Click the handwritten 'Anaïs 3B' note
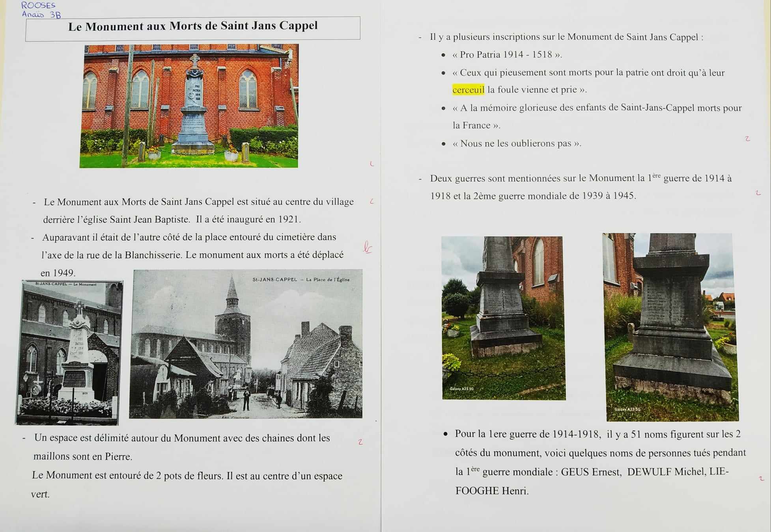Viewport: 771px width, 532px height. 41,15
